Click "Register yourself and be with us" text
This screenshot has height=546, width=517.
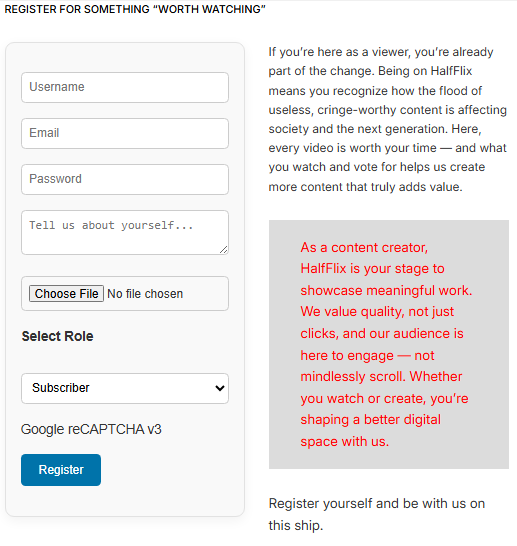pyautogui.click(x=377, y=504)
